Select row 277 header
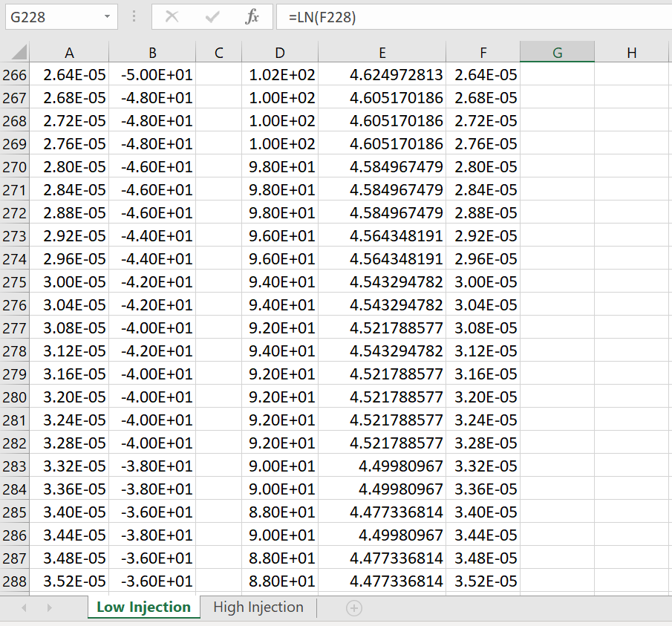The height and width of the screenshot is (626, 672). click(x=15, y=328)
